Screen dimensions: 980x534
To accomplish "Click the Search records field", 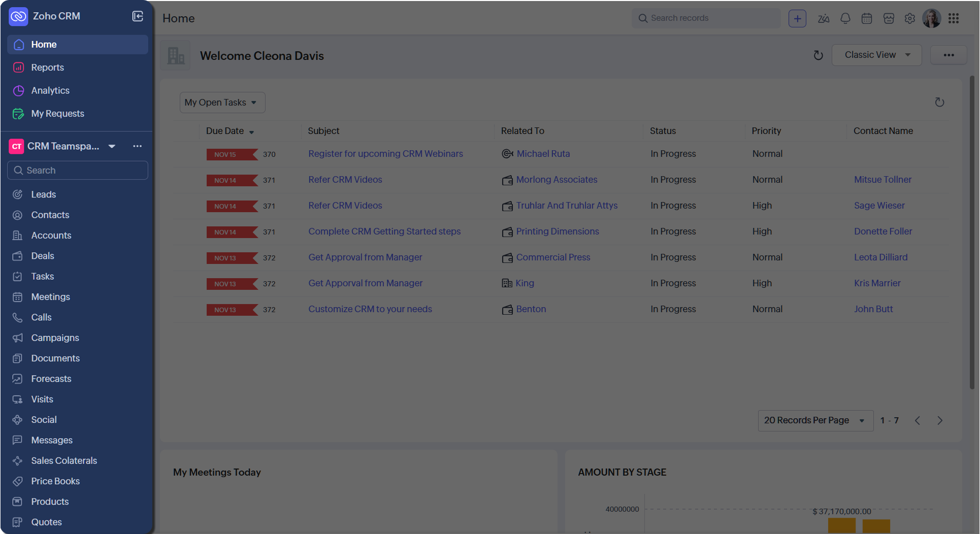I will 706,18.
